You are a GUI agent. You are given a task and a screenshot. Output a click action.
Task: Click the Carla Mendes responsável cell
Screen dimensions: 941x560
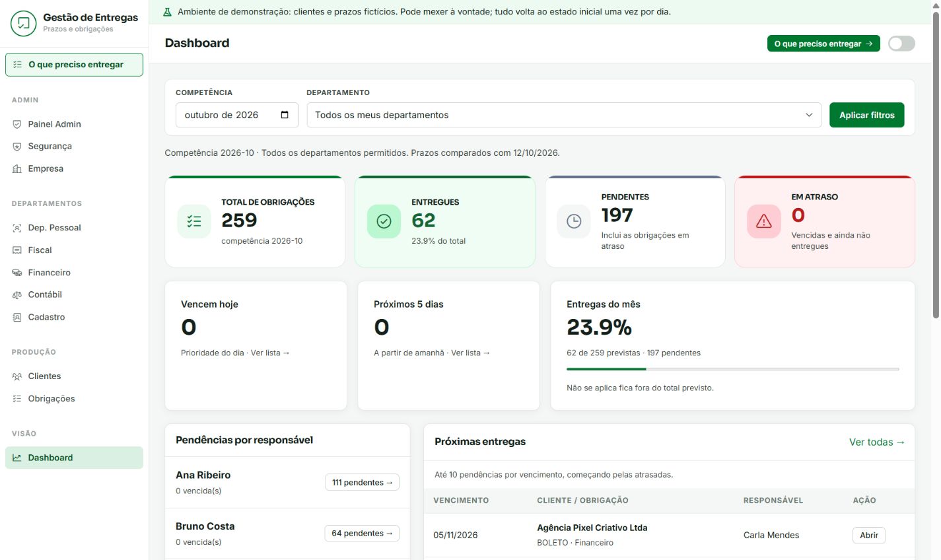(x=771, y=536)
